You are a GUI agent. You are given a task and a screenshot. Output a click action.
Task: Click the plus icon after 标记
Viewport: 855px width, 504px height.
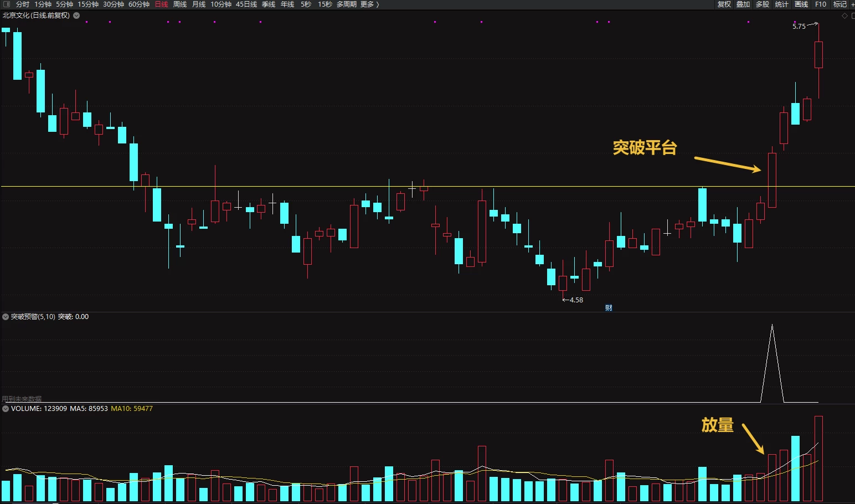[x=853, y=4]
